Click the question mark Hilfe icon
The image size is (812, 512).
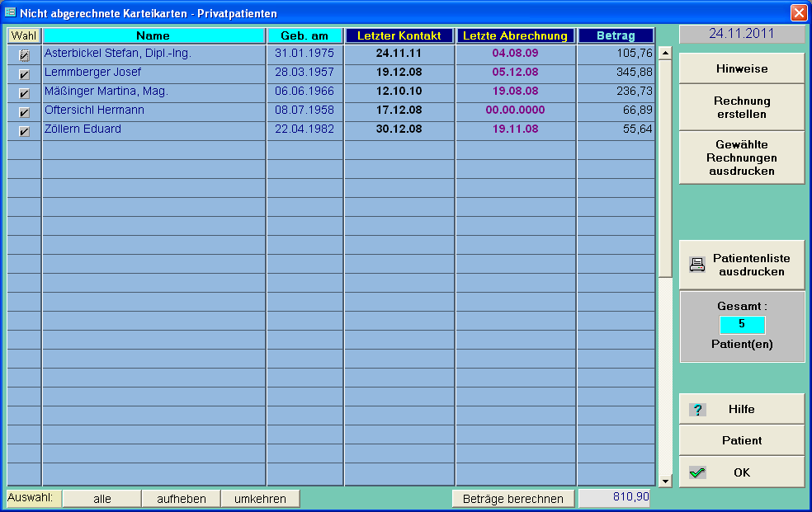tap(697, 410)
